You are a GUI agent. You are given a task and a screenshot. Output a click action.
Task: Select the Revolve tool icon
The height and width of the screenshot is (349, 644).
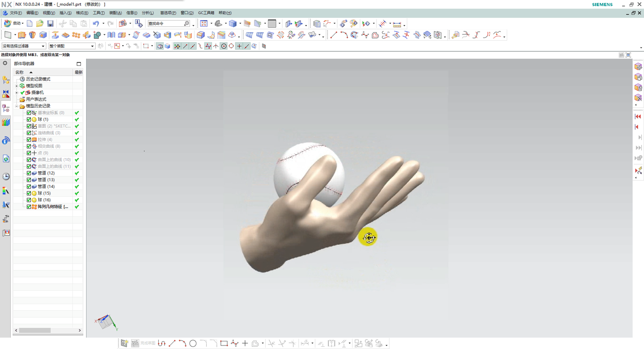click(x=32, y=35)
